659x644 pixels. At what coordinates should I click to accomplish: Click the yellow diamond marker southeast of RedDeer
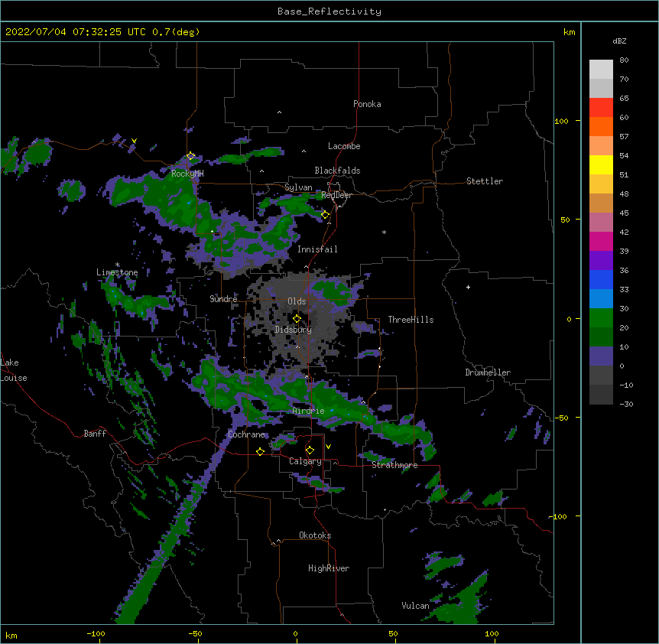tap(325, 215)
